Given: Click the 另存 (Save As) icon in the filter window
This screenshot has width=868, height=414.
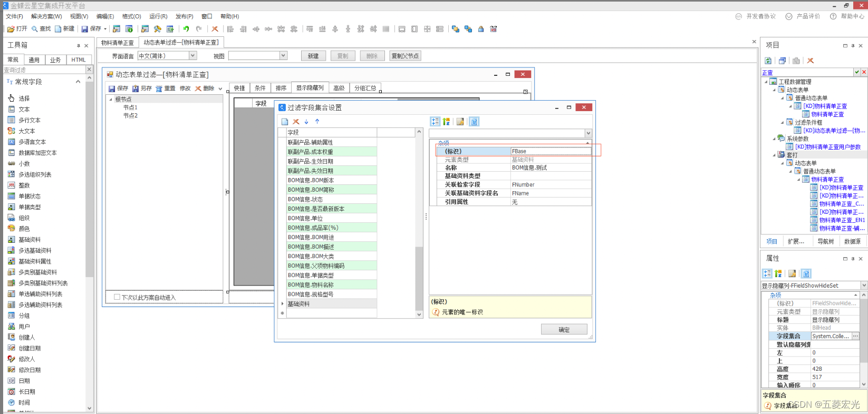Looking at the screenshot, I should tap(136, 88).
